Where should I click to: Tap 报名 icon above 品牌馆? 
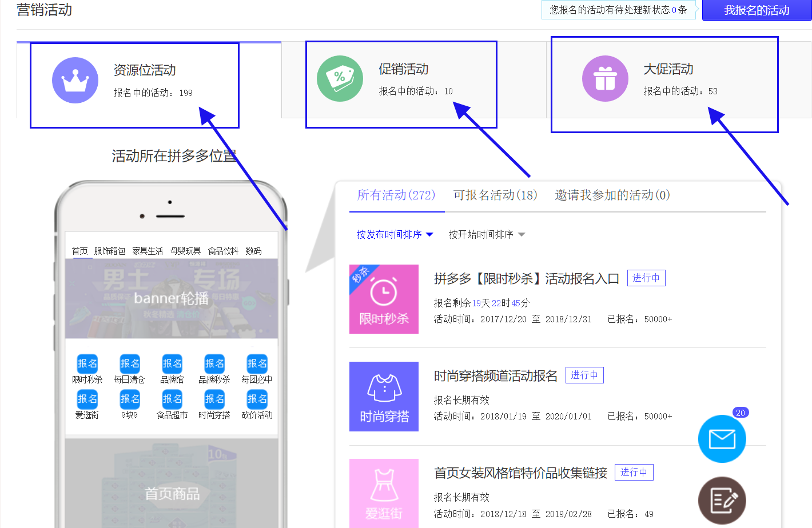click(x=172, y=364)
